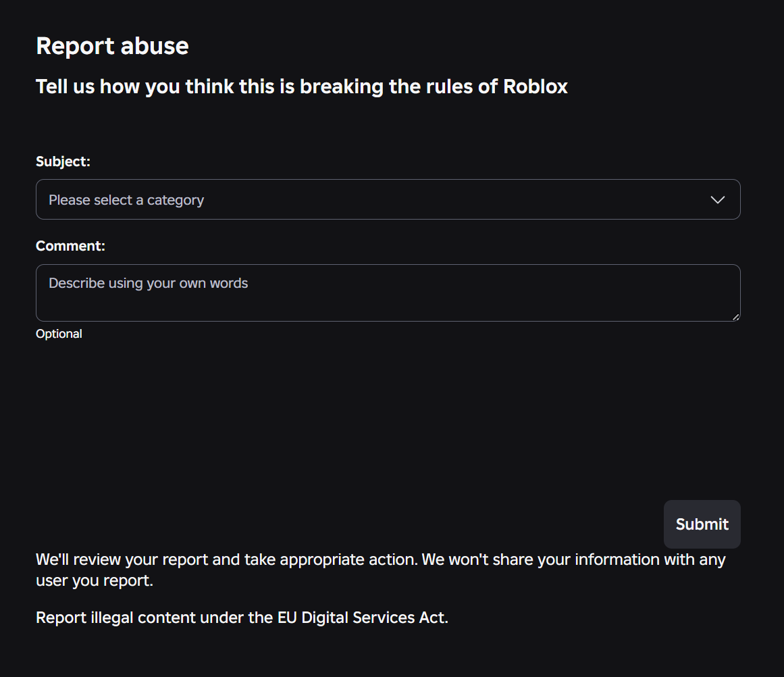Click the Comment box resize handle
Viewport: 784px width, 677px height.
736,317
